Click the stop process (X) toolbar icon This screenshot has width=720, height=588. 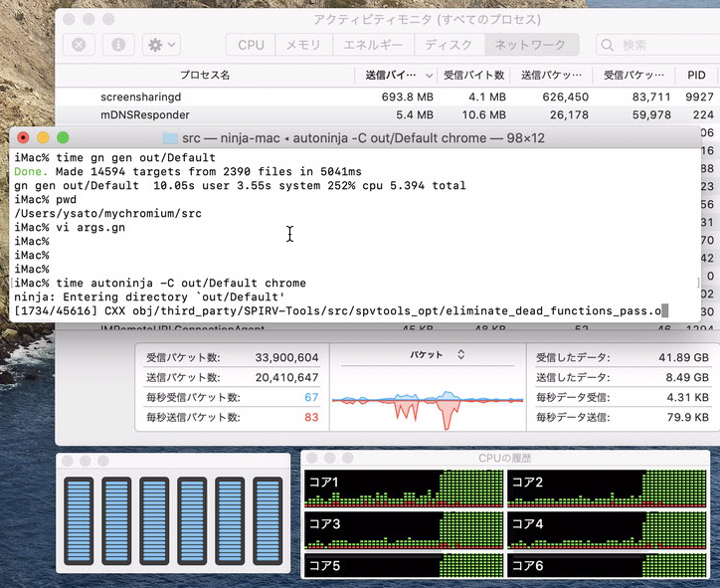80,45
